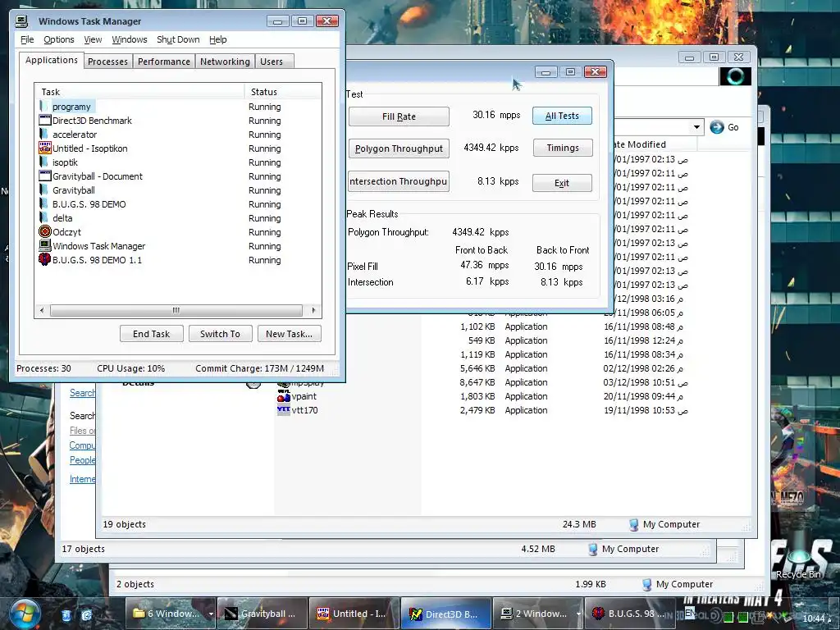Image resolution: width=840 pixels, height=630 pixels.
Task: Run the Polygon Throughput test
Action: click(399, 149)
